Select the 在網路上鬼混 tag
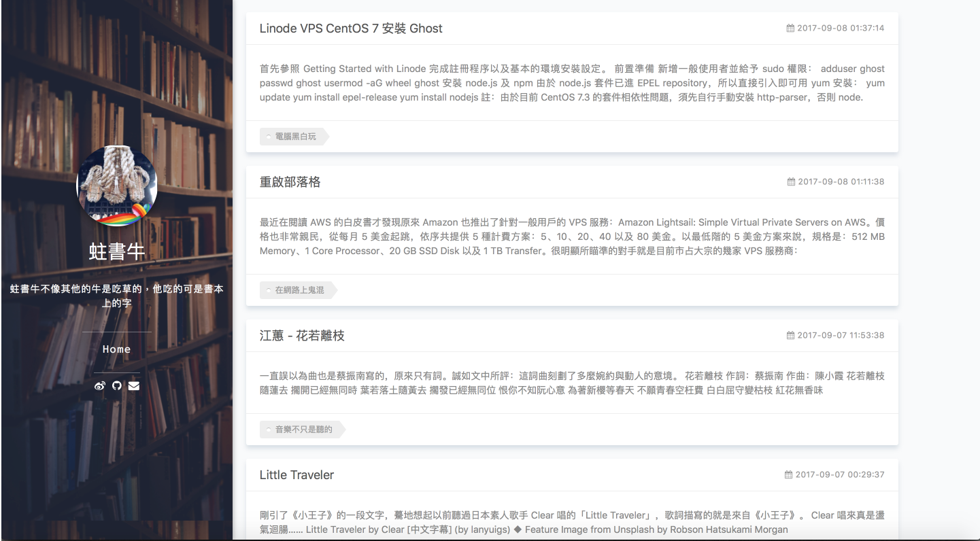980x541 pixels. click(x=299, y=290)
